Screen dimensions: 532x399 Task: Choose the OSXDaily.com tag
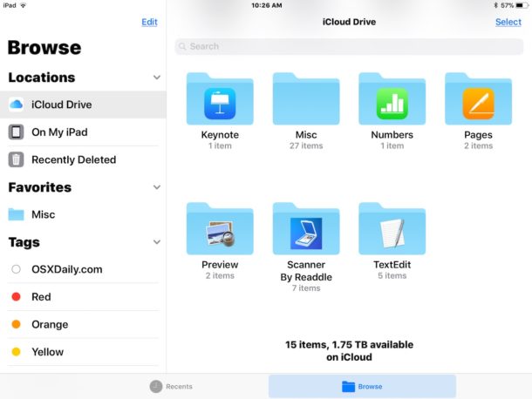83,269
